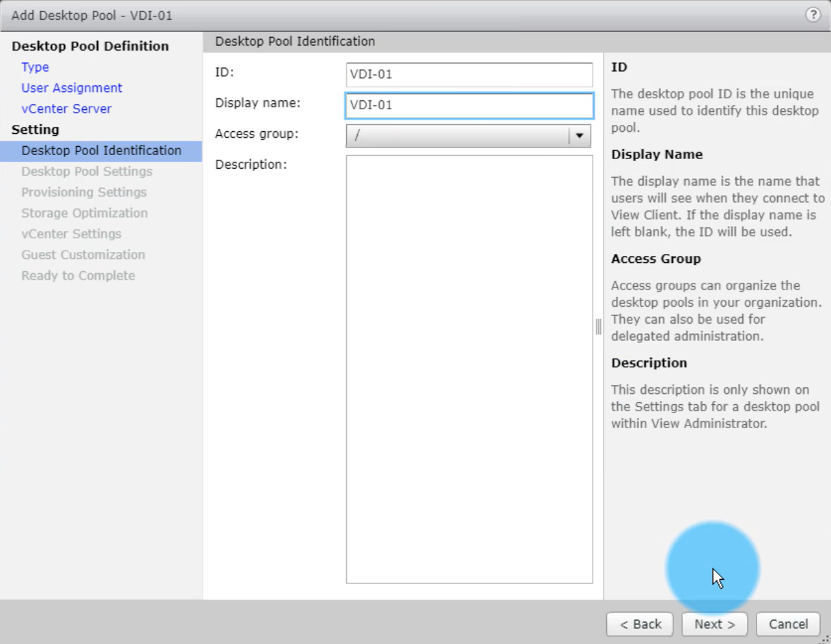The height and width of the screenshot is (644, 831).
Task: Cancel the Add Desktop Pool wizard
Action: tap(788, 624)
